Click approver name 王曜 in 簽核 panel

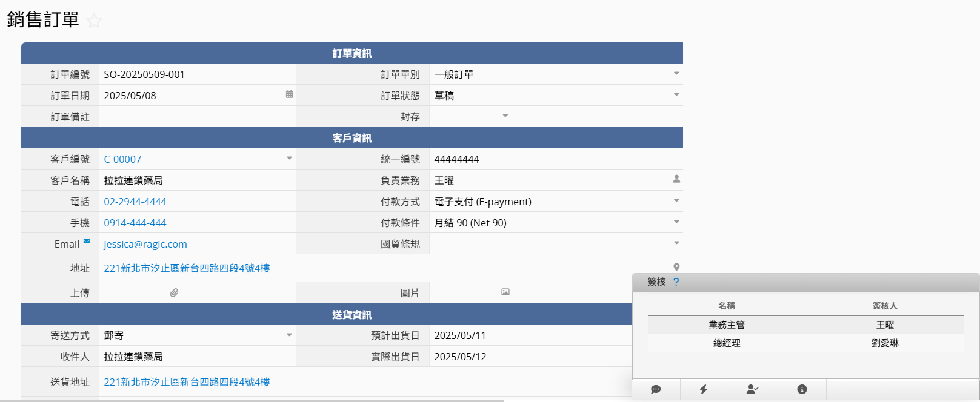(x=885, y=325)
